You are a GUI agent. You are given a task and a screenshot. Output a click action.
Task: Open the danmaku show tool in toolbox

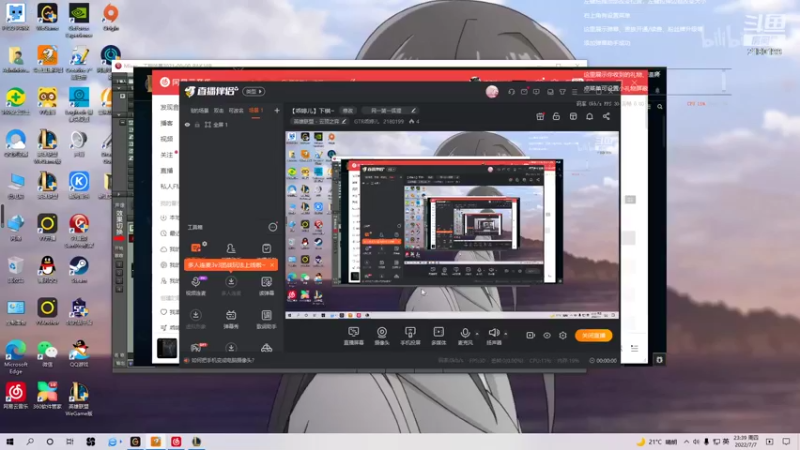click(x=231, y=319)
